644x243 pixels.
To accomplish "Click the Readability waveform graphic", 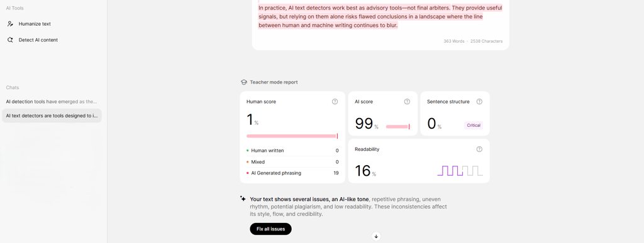I will click(x=460, y=170).
